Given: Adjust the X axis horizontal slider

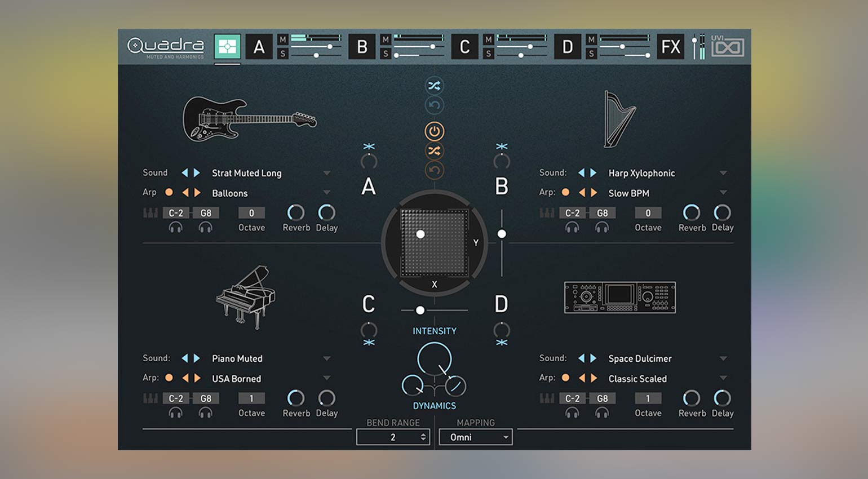Looking at the screenshot, I should point(434,311).
